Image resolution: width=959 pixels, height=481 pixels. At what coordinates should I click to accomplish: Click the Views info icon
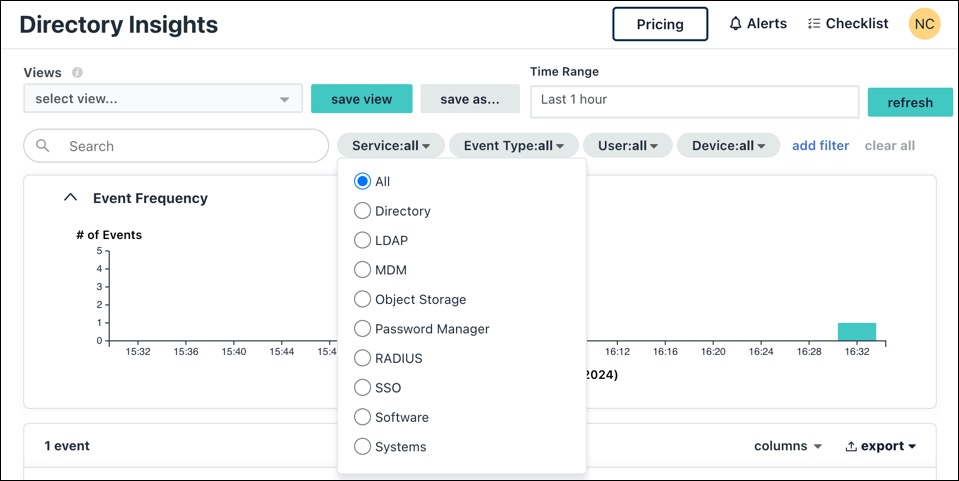coord(77,72)
